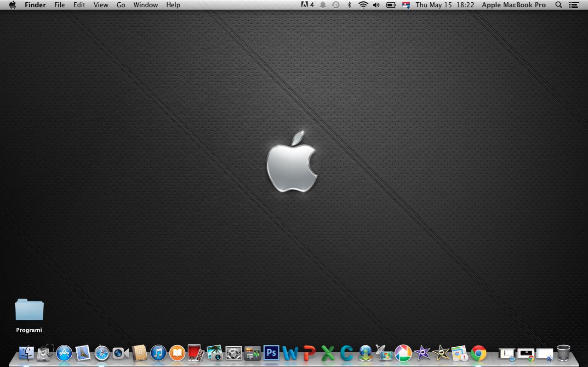Launch iMovie from the Dock
The image size is (588, 367).
point(422,354)
